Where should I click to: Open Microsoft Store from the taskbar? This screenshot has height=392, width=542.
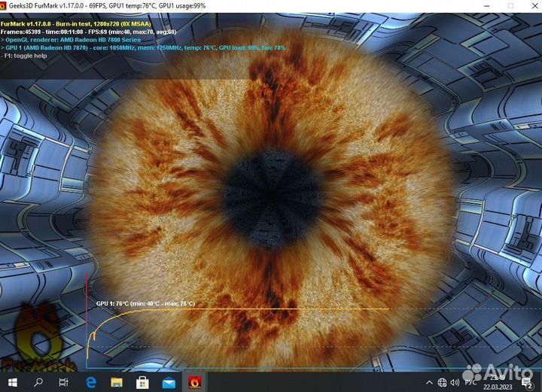(142, 382)
